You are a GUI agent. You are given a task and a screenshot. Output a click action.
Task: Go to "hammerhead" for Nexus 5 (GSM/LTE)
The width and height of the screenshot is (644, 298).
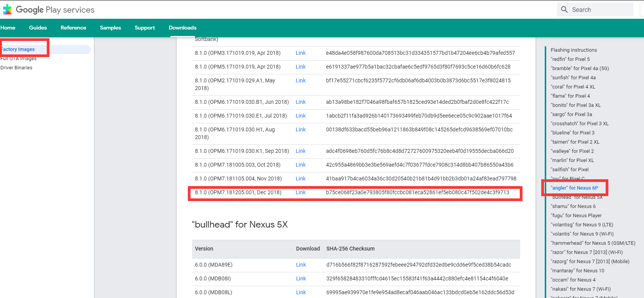[x=593, y=243]
